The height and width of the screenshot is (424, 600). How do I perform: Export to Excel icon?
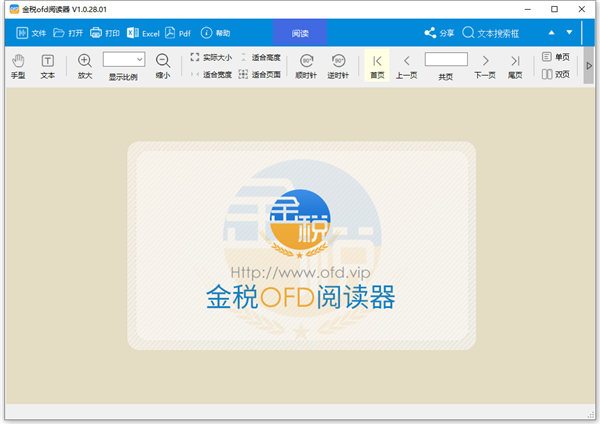tap(133, 33)
